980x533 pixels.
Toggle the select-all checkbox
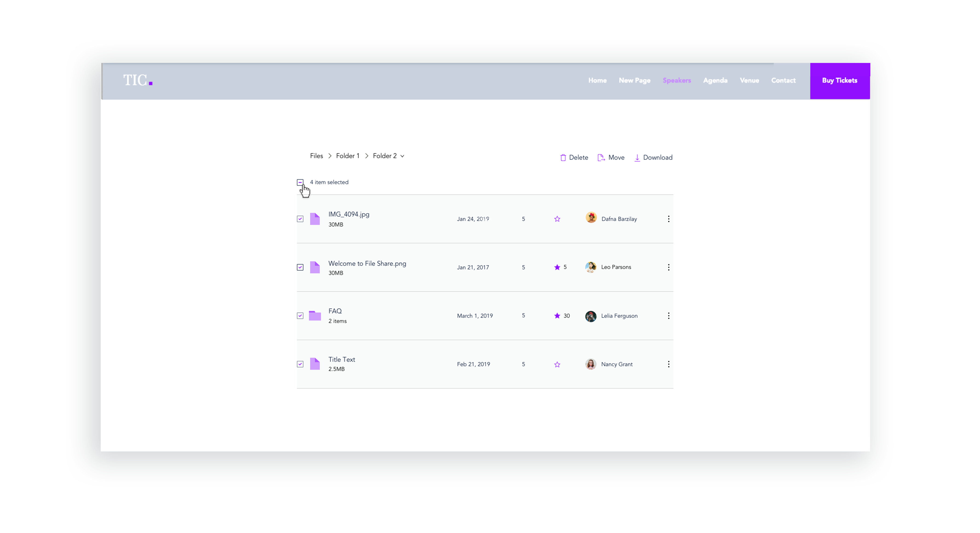pyautogui.click(x=300, y=182)
